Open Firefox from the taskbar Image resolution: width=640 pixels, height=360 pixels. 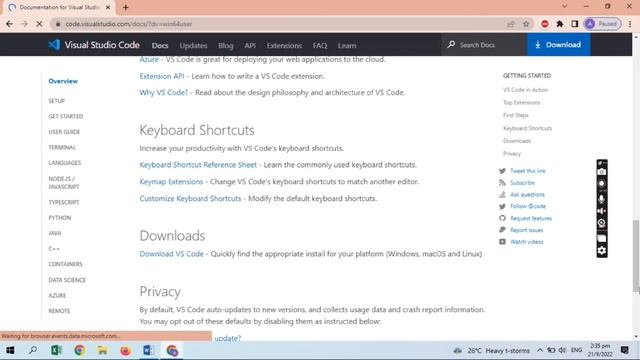[125, 350]
